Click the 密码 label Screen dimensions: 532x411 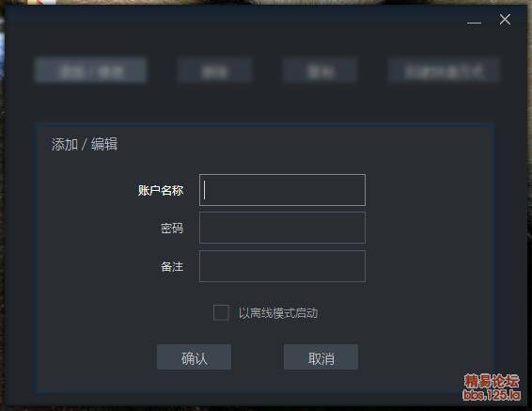[x=172, y=228]
